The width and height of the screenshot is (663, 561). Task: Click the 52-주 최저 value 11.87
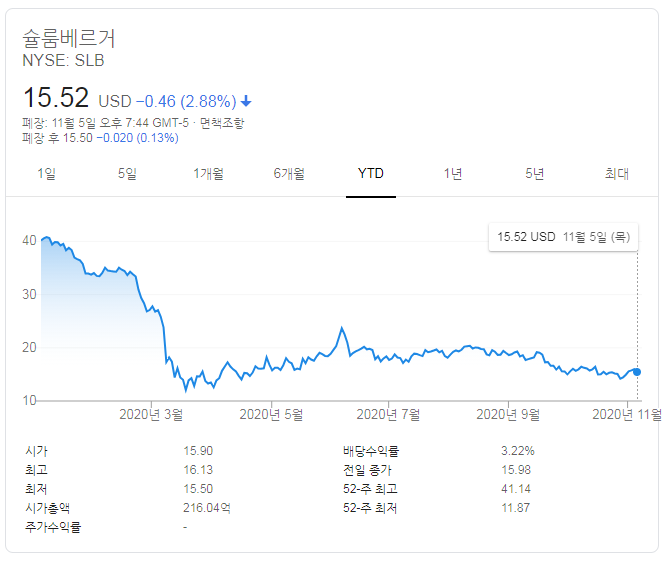[515, 508]
